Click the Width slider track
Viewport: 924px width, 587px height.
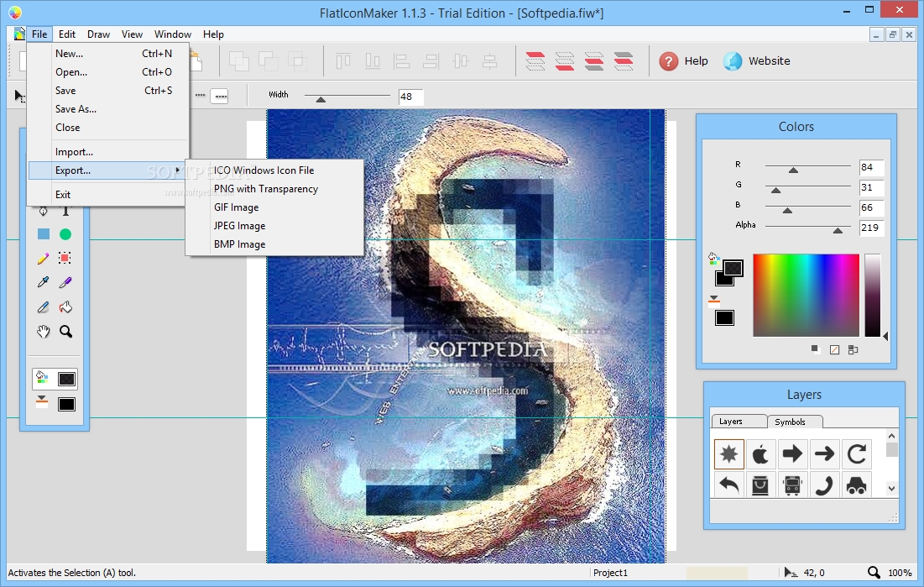347,97
